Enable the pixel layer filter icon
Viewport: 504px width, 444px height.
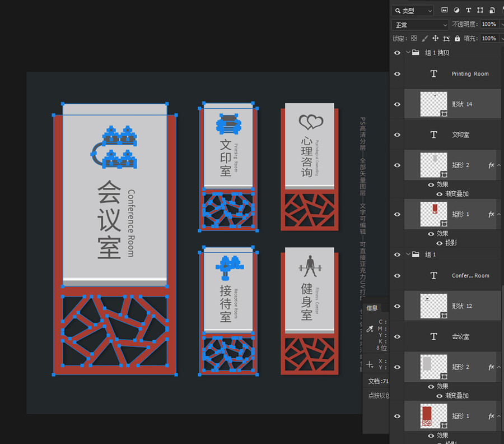click(444, 10)
